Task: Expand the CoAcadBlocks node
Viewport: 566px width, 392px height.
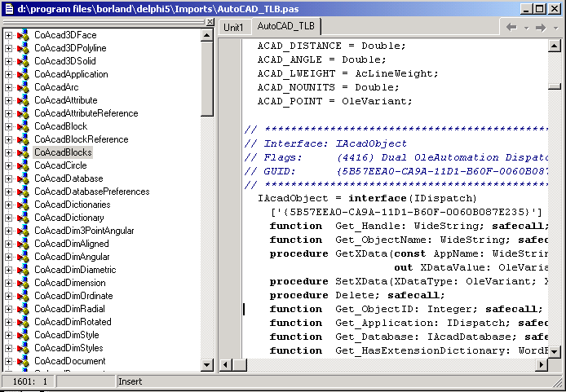Action: coord(8,152)
